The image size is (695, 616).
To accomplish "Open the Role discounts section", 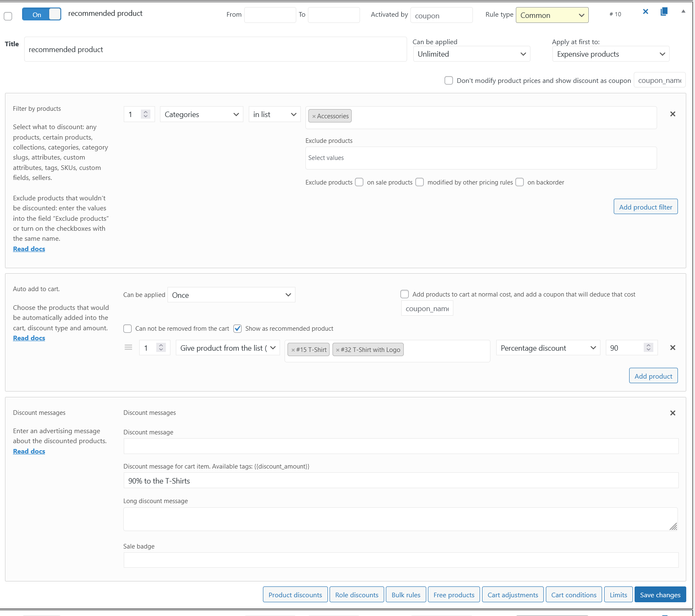I will point(357,594).
